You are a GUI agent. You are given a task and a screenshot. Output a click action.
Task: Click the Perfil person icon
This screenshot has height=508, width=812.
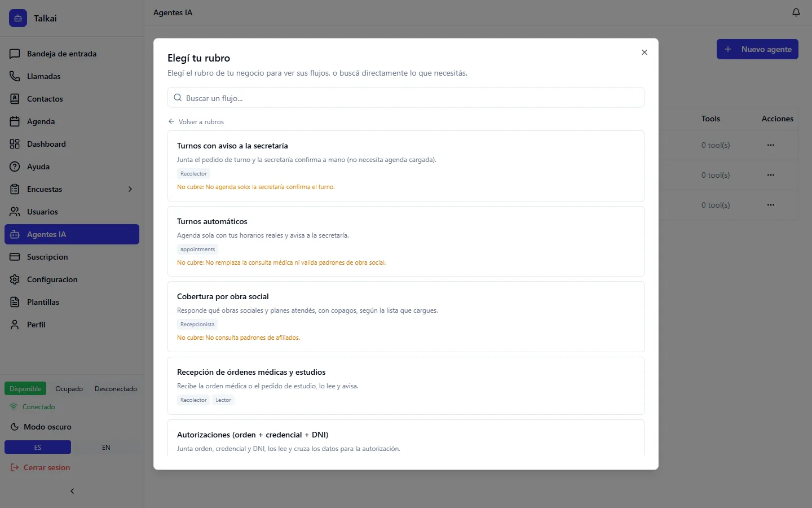pos(15,325)
